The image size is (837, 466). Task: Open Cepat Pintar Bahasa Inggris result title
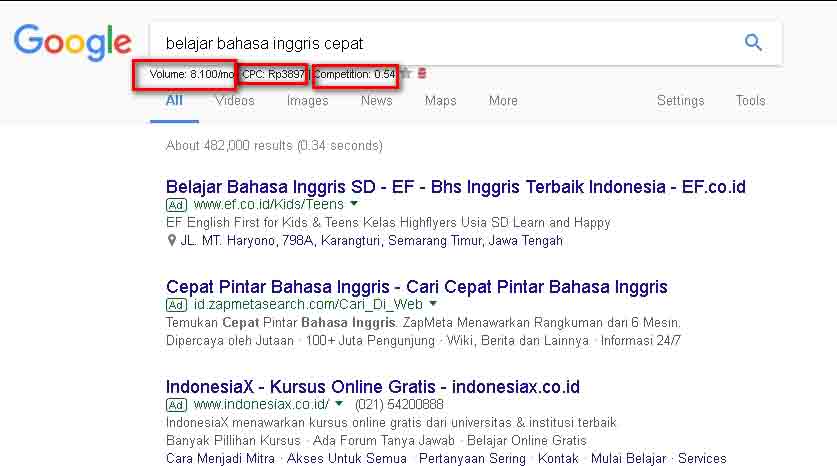pos(416,287)
